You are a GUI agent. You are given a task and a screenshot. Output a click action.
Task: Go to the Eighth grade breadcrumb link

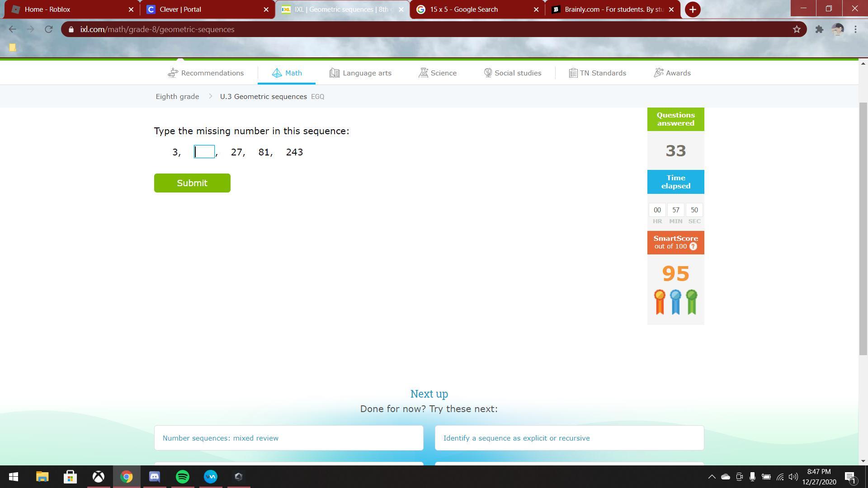[x=177, y=96]
